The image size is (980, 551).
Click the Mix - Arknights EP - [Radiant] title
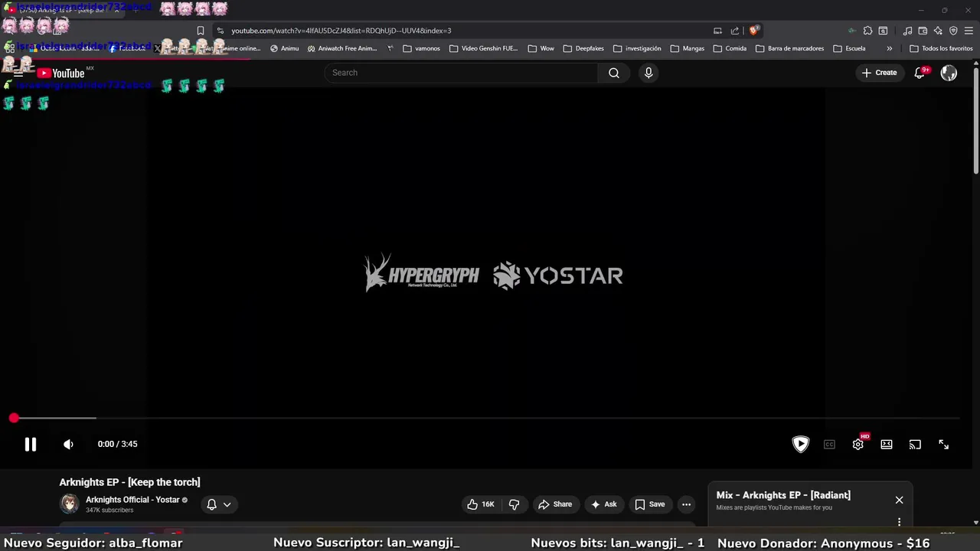[783, 495]
